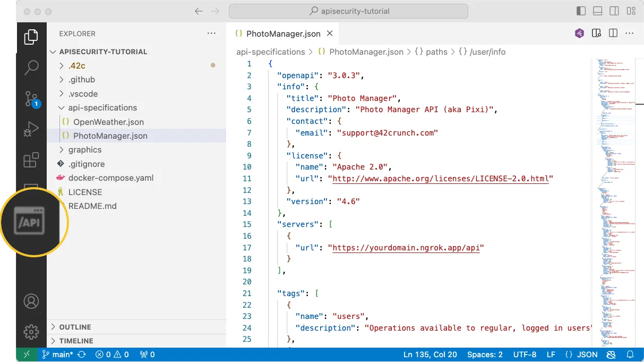Click the Accounts icon in the activity bar
The height and width of the screenshot is (362, 644).
(31, 301)
